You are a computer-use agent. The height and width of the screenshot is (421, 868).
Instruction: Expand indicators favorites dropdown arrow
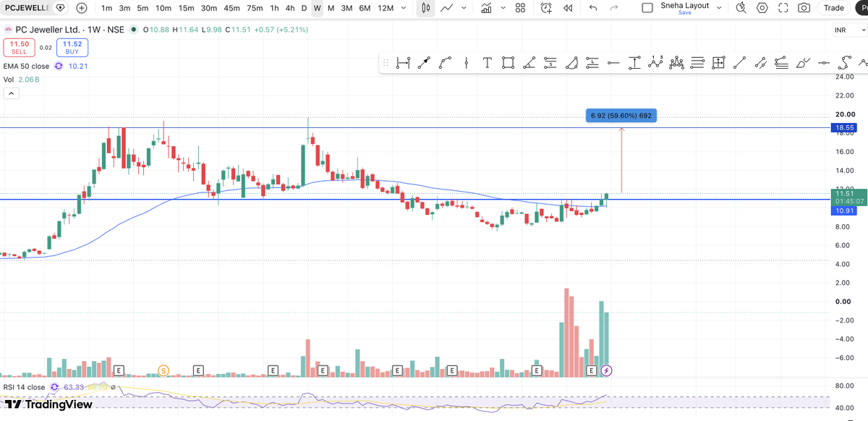pyautogui.click(x=502, y=8)
